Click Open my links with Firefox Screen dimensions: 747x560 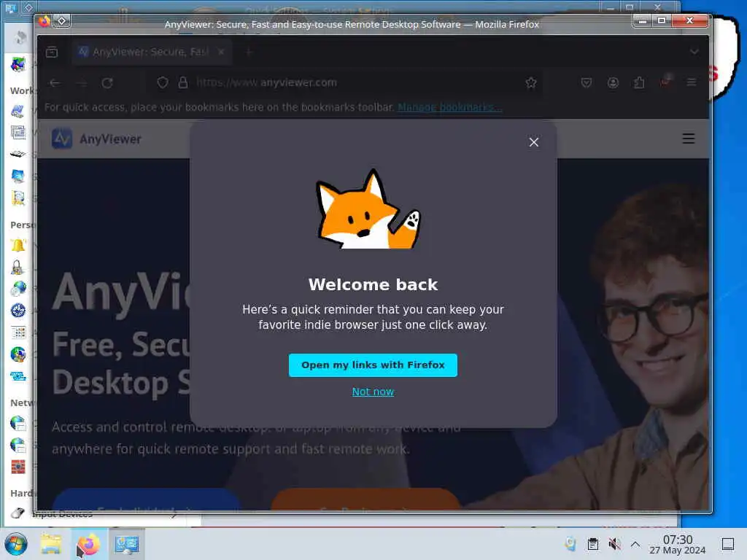point(373,365)
